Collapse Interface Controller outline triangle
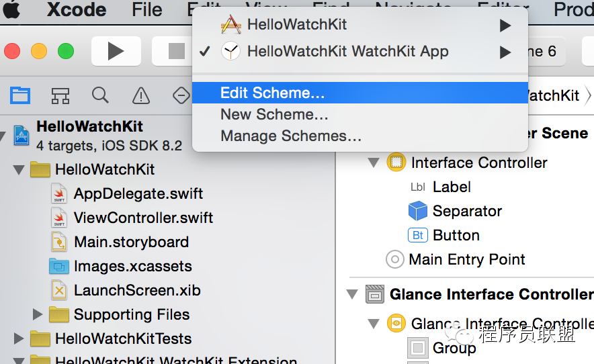The image size is (594, 364). tap(374, 163)
